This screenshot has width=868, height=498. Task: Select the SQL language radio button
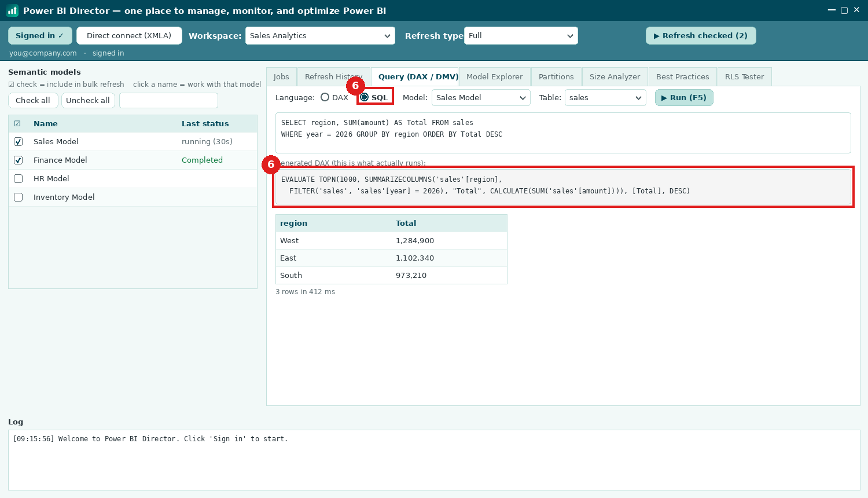pos(364,97)
